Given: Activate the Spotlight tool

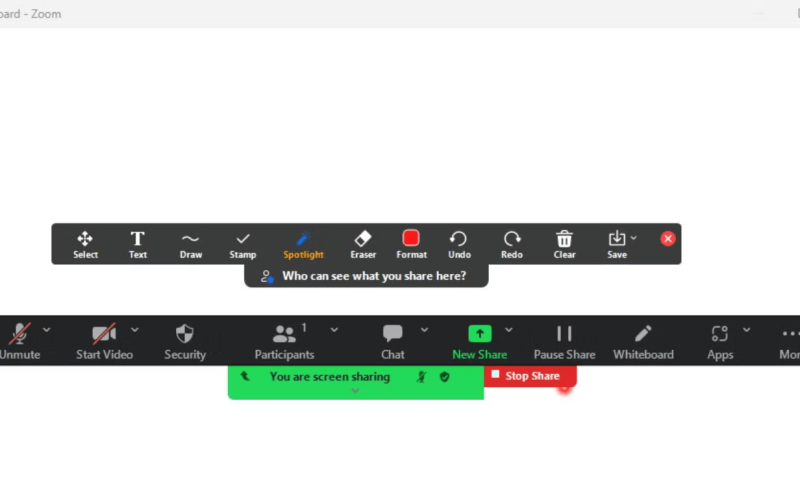Looking at the screenshot, I should [x=303, y=244].
